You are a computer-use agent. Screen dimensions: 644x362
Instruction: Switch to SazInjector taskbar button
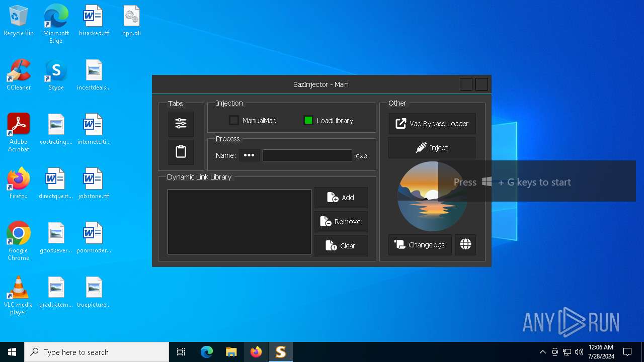tap(281, 352)
